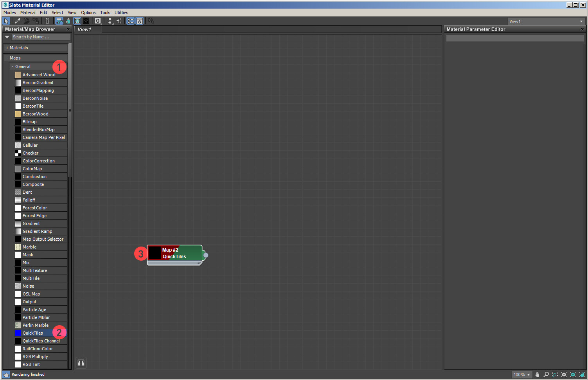Click the Search by Name field
This screenshot has width=588, height=380.
[x=41, y=37]
